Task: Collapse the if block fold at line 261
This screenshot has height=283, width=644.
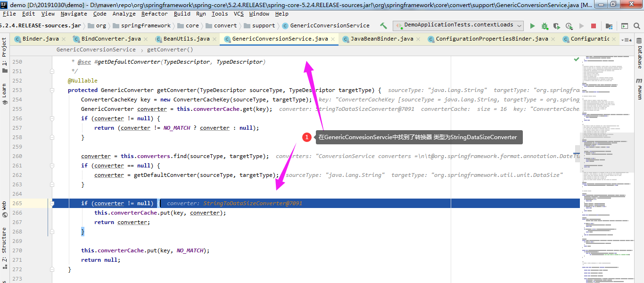Action: [53, 166]
